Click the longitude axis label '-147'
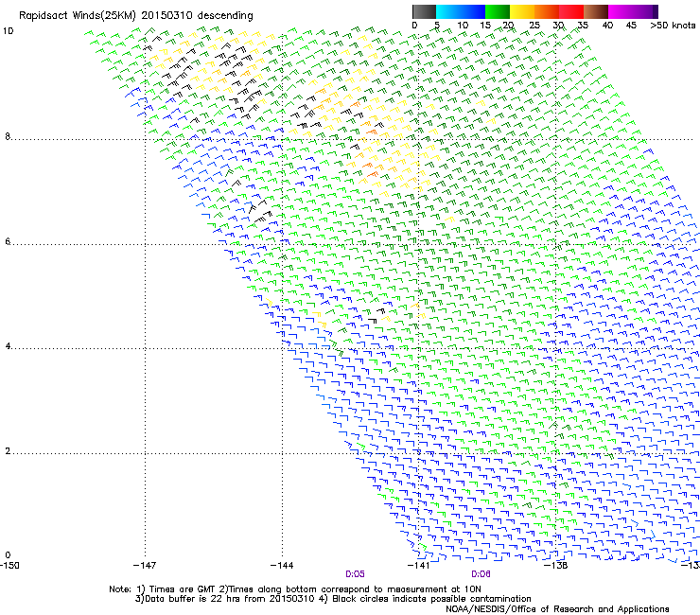Viewport: 700px width, 615px height. click(145, 566)
